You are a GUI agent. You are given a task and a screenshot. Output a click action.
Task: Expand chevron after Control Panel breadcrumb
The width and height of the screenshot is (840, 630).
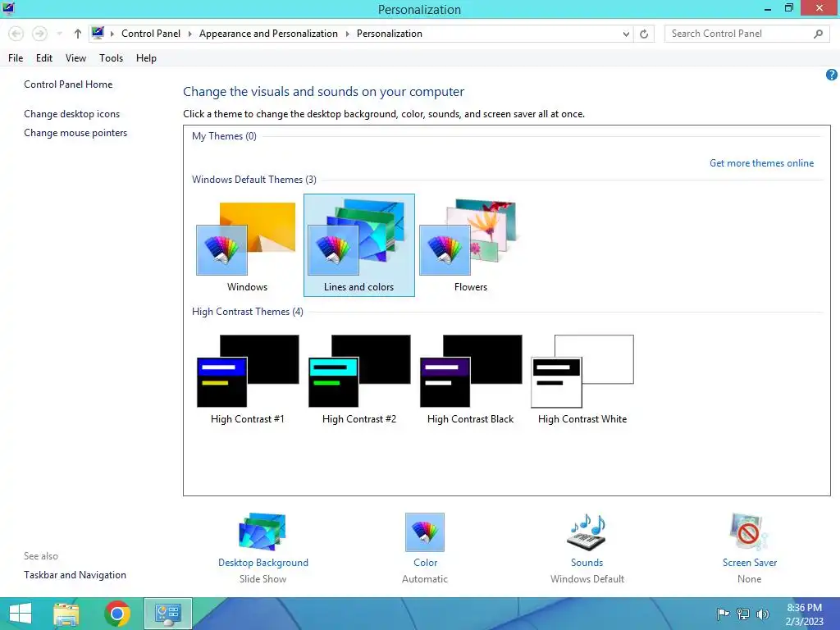coord(189,34)
